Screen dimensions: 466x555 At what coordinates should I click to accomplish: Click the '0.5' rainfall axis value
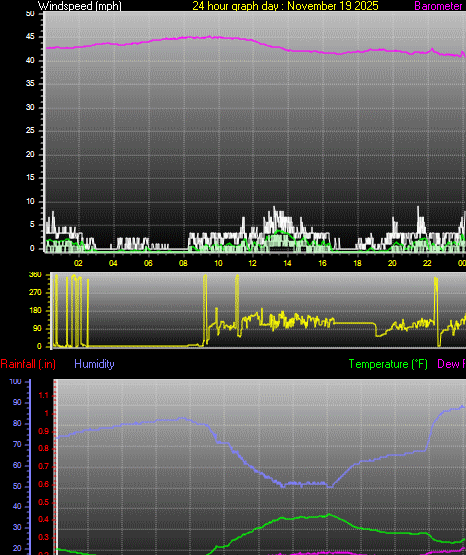[43, 502]
